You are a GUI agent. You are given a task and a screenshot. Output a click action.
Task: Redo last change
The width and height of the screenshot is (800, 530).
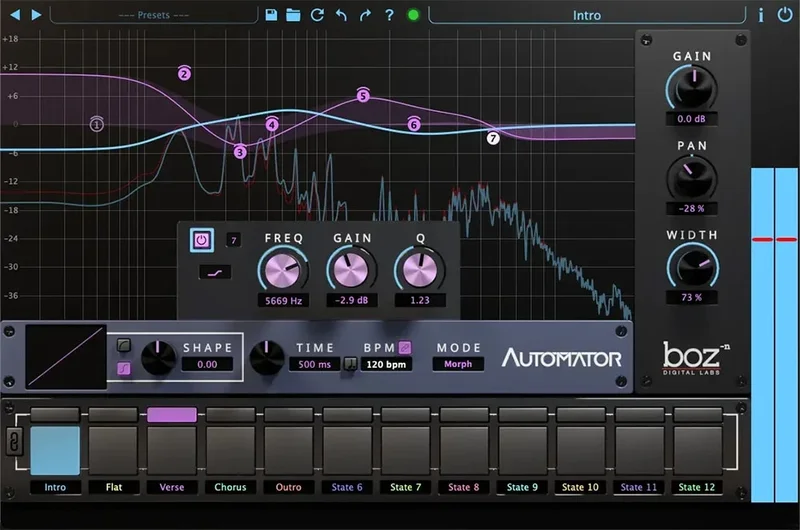point(365,15)
